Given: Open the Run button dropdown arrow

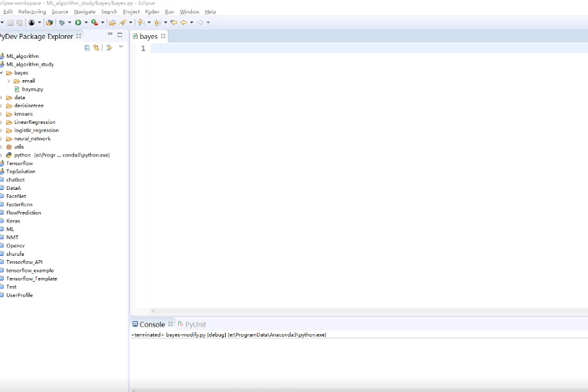Looking at the screenshot, I should [86, 23].
